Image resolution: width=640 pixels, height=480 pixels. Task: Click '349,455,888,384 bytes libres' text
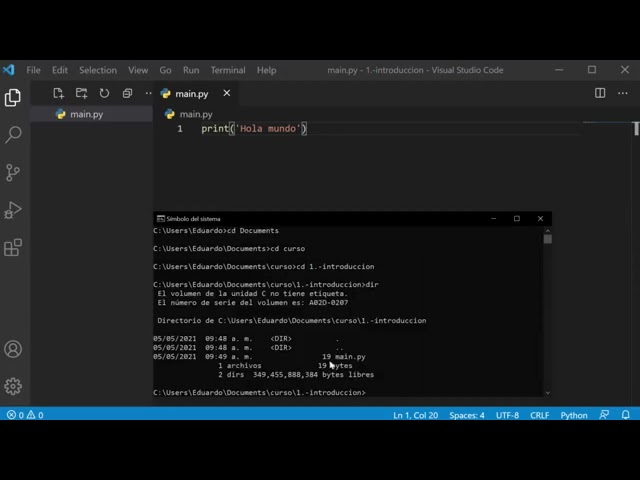point(313,375)
